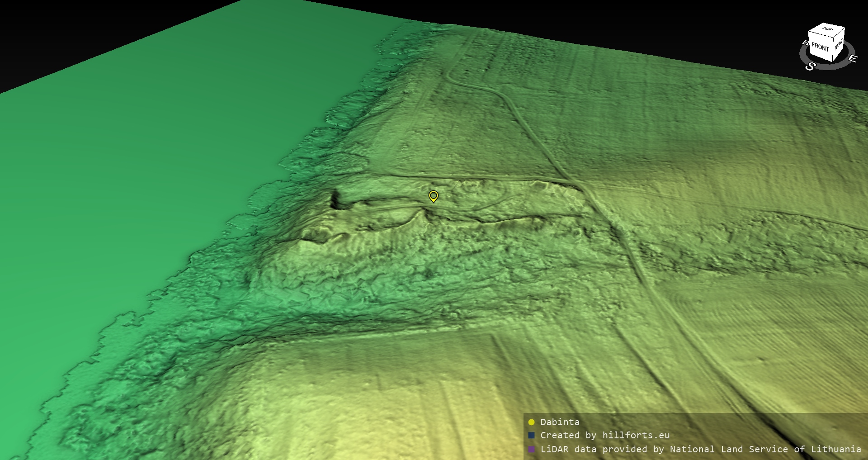The height and width of the screenshot is (460, 868).
Task: Click the S compass letter
Action: [x=810, y=66]
